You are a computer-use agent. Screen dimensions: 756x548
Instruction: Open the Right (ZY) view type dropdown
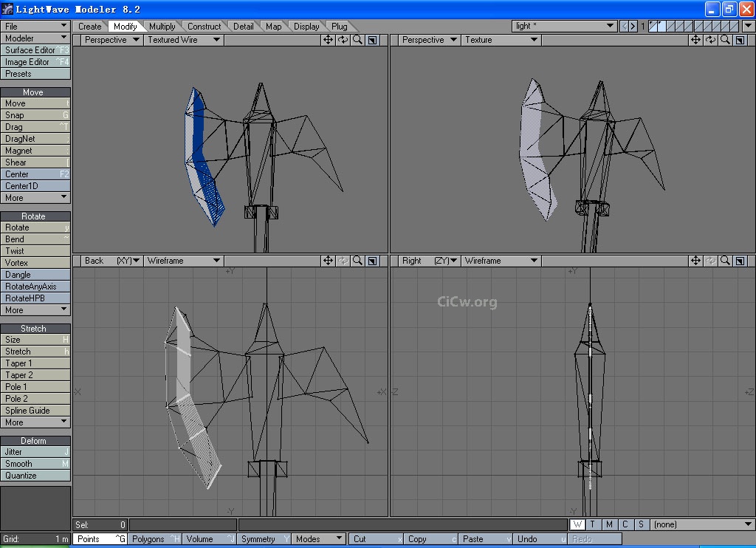428,261
